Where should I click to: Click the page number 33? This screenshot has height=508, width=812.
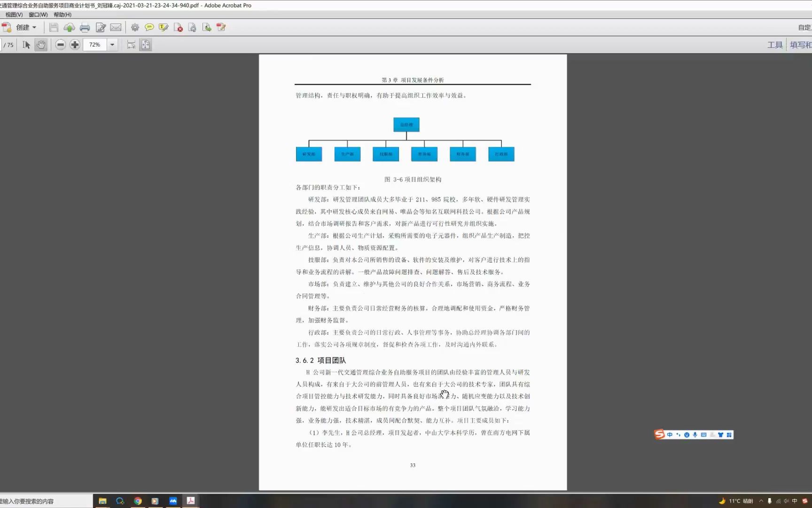click(x=413, y=465)
